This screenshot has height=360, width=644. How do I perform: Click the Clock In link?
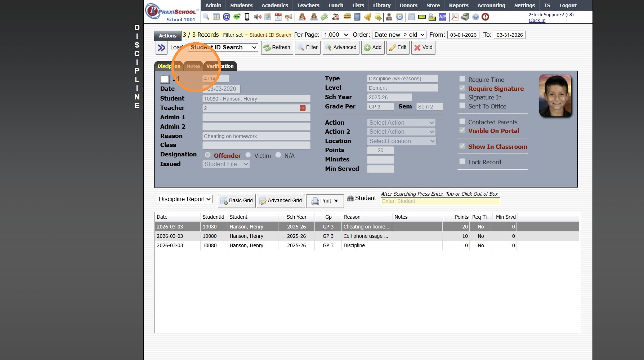[537, 21]
